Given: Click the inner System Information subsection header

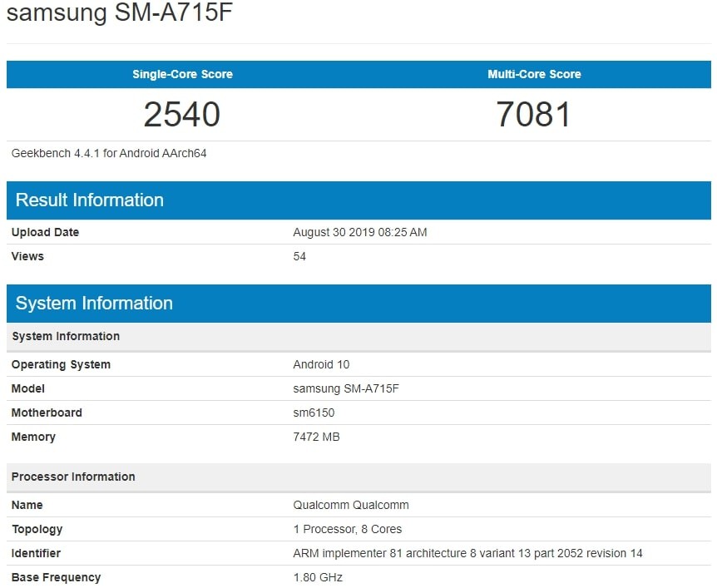Looking at the screenshot, I should tap(65, 337).
